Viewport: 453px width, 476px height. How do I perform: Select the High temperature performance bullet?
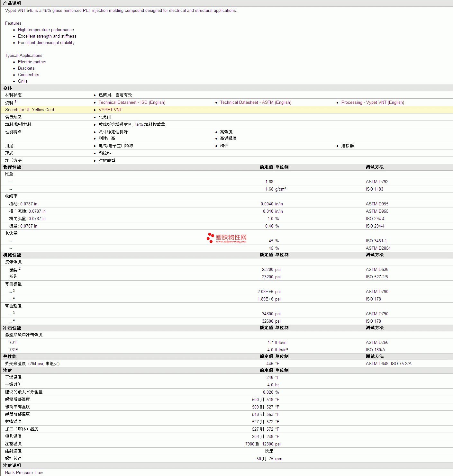46,30
